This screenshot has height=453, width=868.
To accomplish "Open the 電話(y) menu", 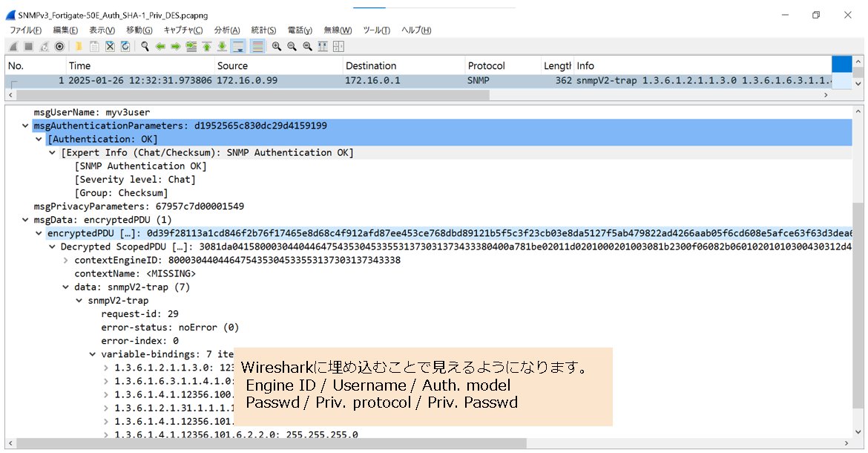I will [x=300, y=30].
